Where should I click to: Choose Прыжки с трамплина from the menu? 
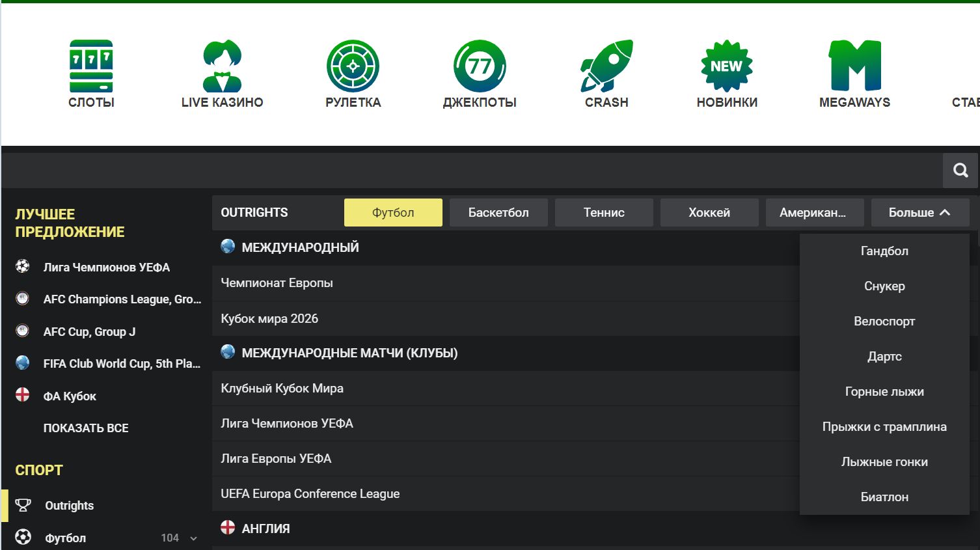point(884,427)
